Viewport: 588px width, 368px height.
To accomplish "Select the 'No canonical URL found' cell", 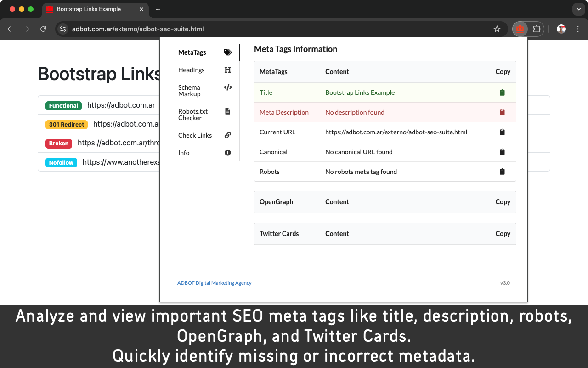I will [405, 152].
